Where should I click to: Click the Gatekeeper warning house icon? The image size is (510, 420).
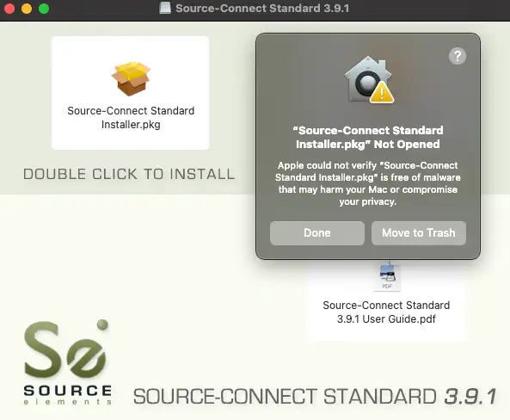[x=369, y=79]
